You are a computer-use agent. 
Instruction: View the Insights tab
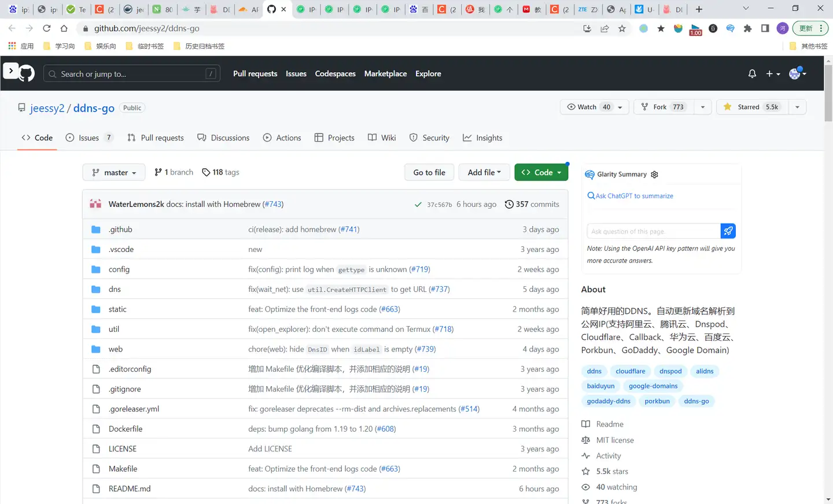coord(482,138)
